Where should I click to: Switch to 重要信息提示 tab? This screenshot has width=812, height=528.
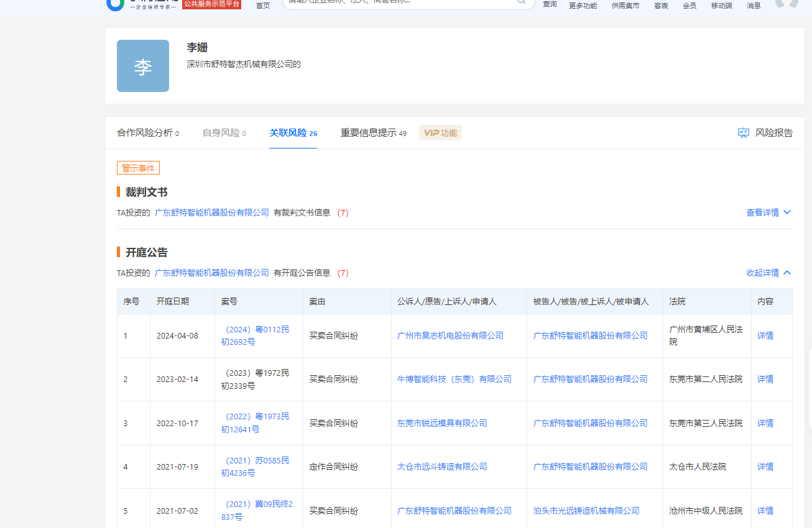(x=373, y=133)
